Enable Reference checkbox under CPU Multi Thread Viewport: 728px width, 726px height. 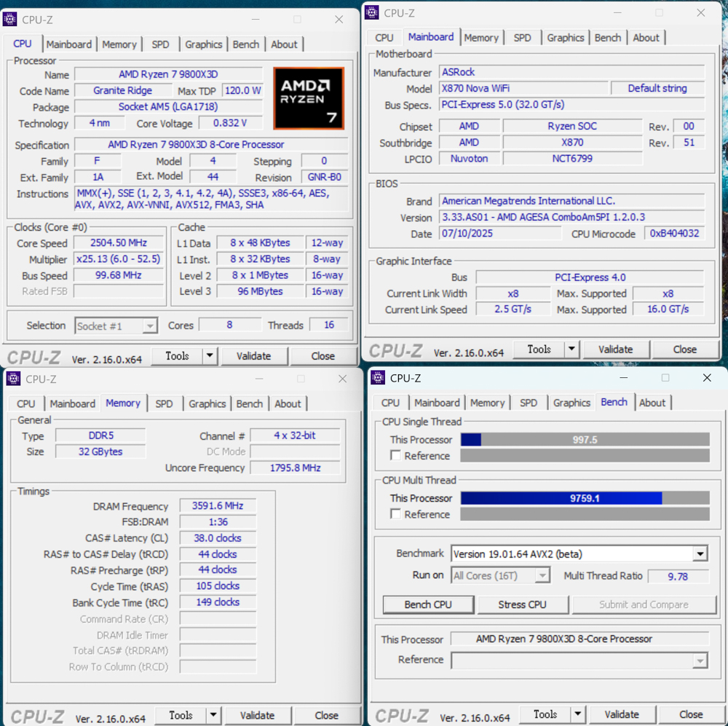click(395, 514)
